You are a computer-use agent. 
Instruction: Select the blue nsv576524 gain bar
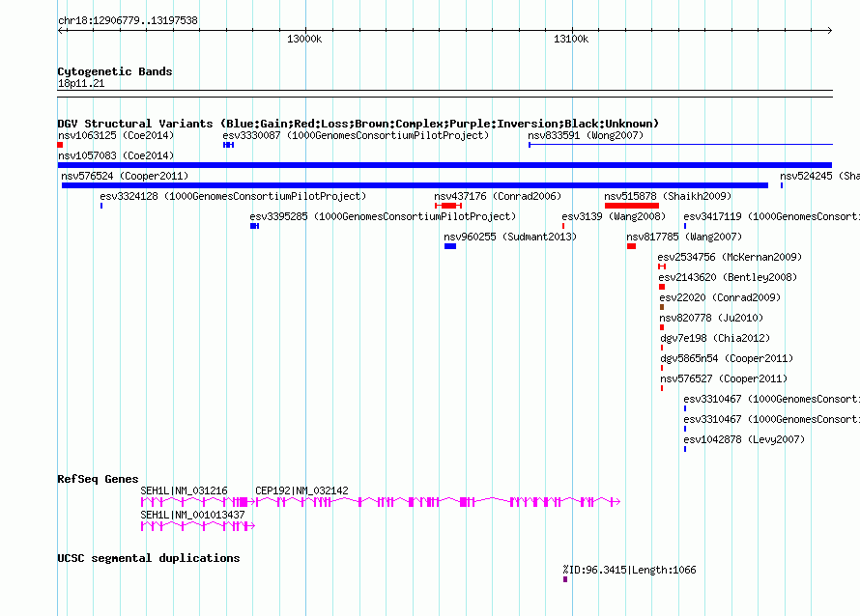tap(415, 185)
